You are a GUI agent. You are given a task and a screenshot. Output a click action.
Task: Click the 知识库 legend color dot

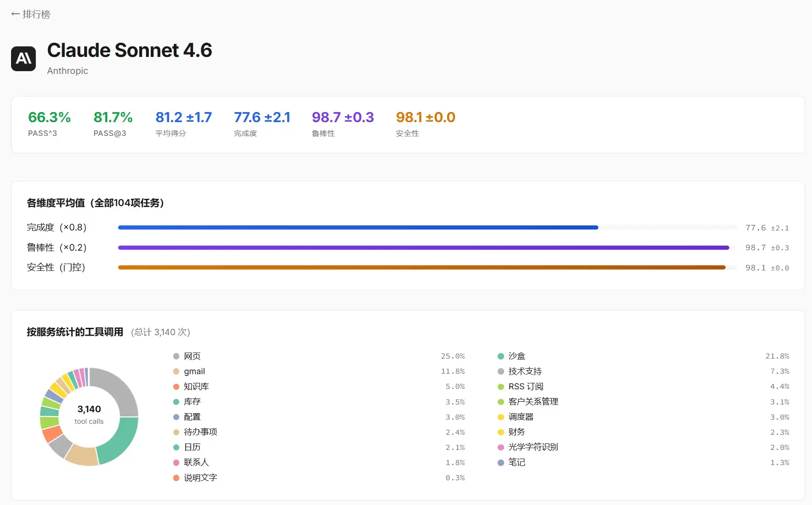(176, 387)
